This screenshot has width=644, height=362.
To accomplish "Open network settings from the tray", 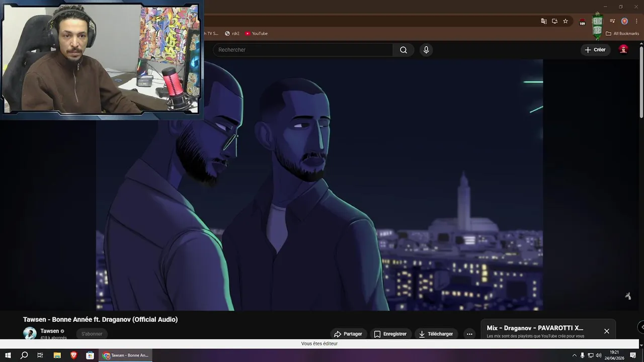I will point(591,355).
